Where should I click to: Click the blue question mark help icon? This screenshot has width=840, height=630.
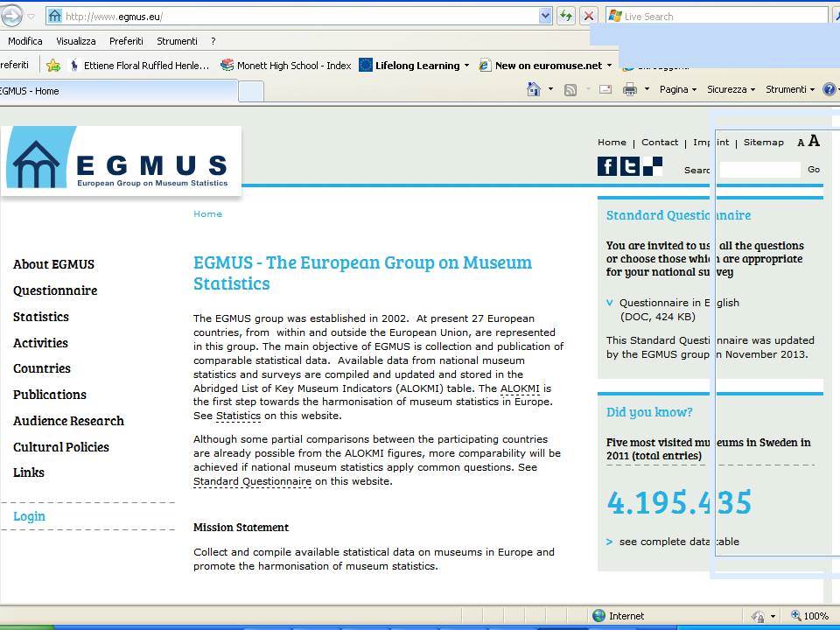829,89
